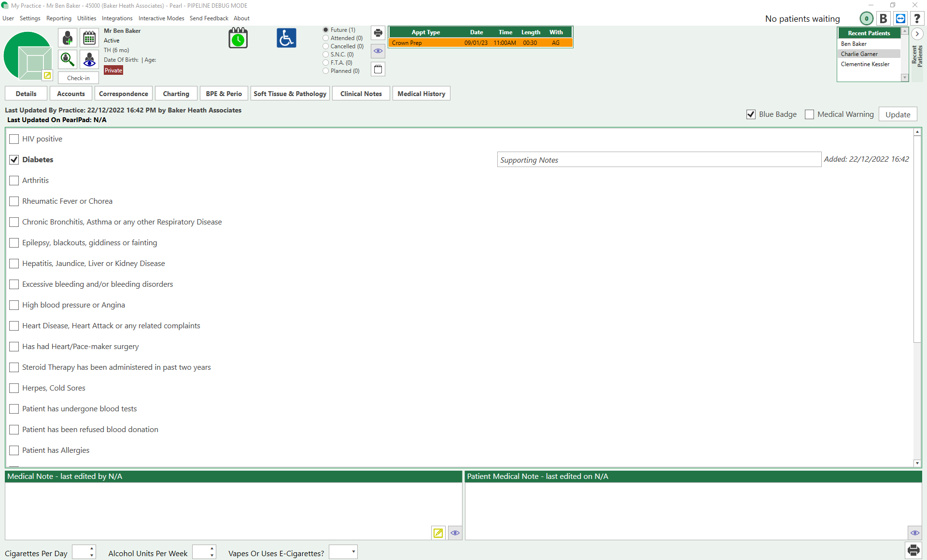Click the help question mark icon
Screen dimensions: 927x560
click(917, 19)
